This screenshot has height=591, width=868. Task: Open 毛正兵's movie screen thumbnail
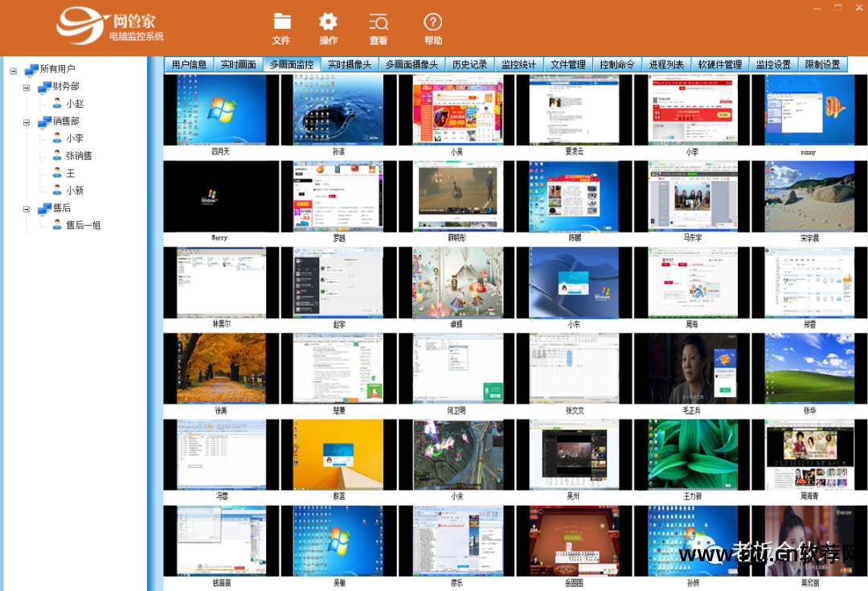click(x=692, y=368)
